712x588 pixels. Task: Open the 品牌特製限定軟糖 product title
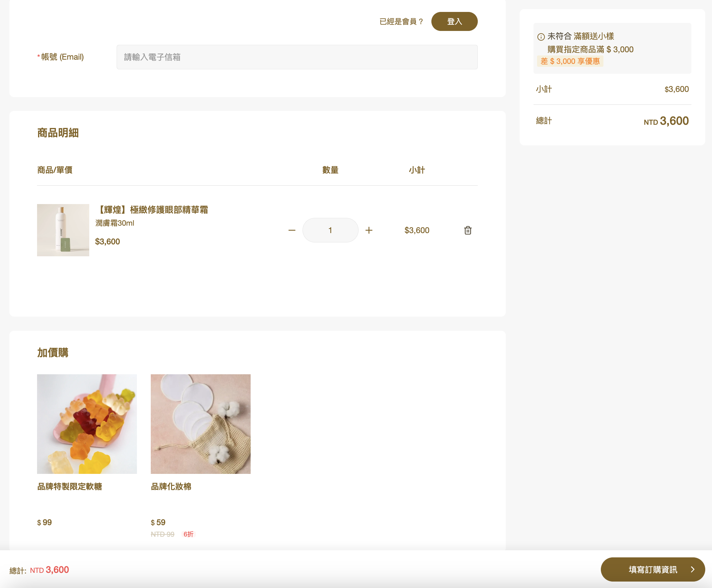70,486
